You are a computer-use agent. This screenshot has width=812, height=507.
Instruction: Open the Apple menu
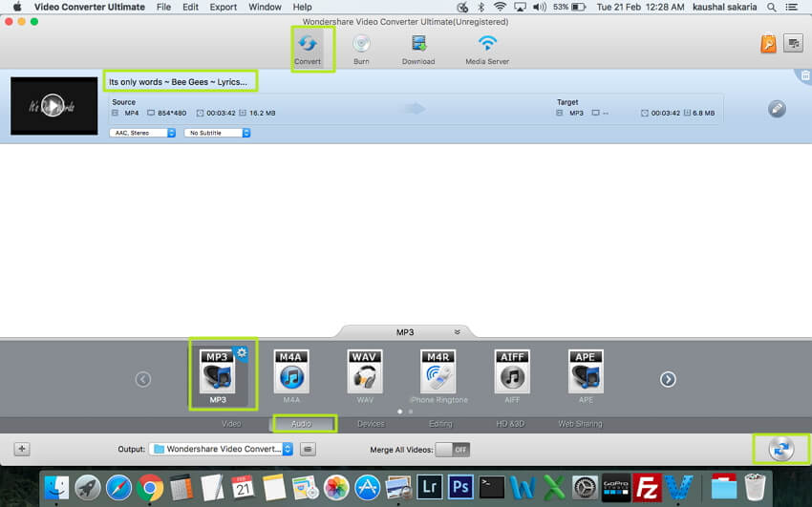17,8
